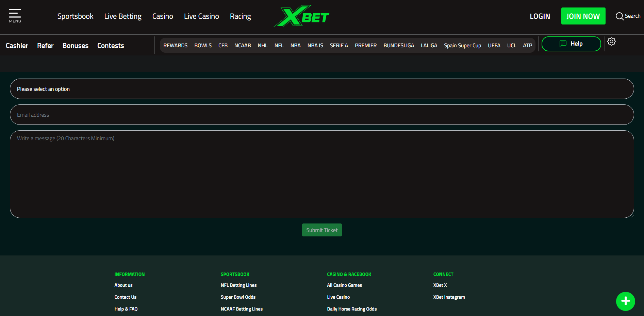644x316 pixels.
Task: Open the Help & FAQ footer link
Action: (x=126, y=309)
